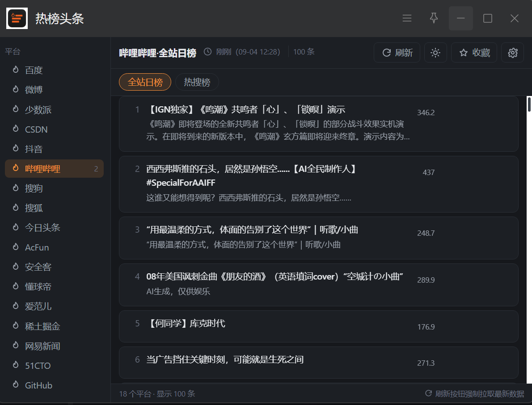Select 51CTO platform in sidebar
Image resolution: width=532 pixels, height=405 pixels.
[54, 365]
